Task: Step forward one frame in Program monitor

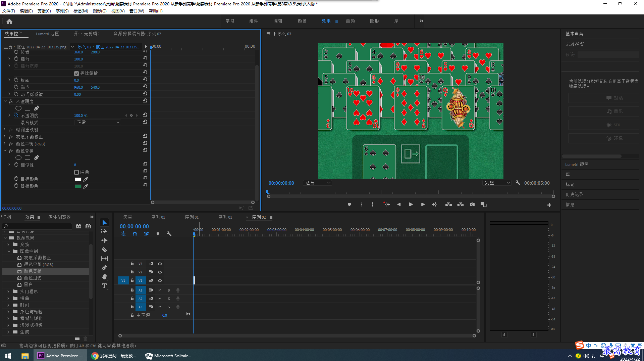Action: coord(423,205)
